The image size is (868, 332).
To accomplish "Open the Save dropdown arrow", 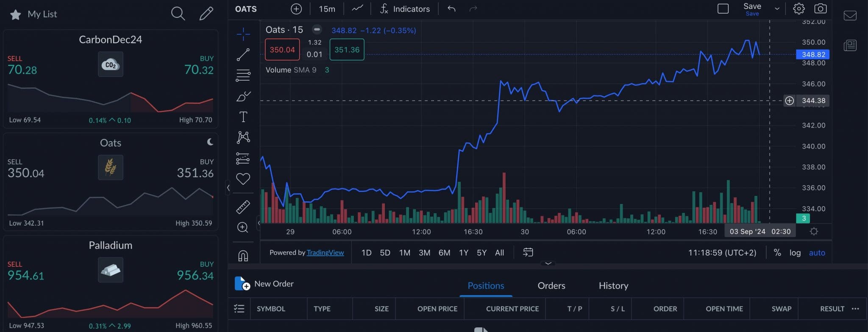I will point(777,9).
